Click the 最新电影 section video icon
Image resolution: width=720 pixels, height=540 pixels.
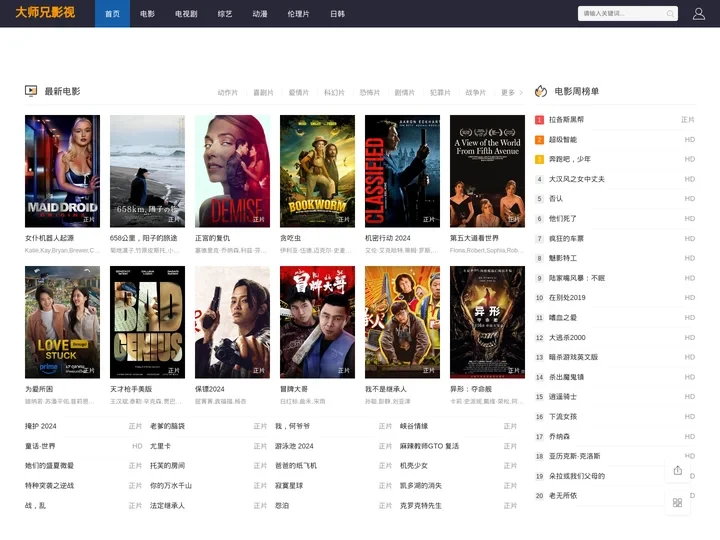pos(31,91)
